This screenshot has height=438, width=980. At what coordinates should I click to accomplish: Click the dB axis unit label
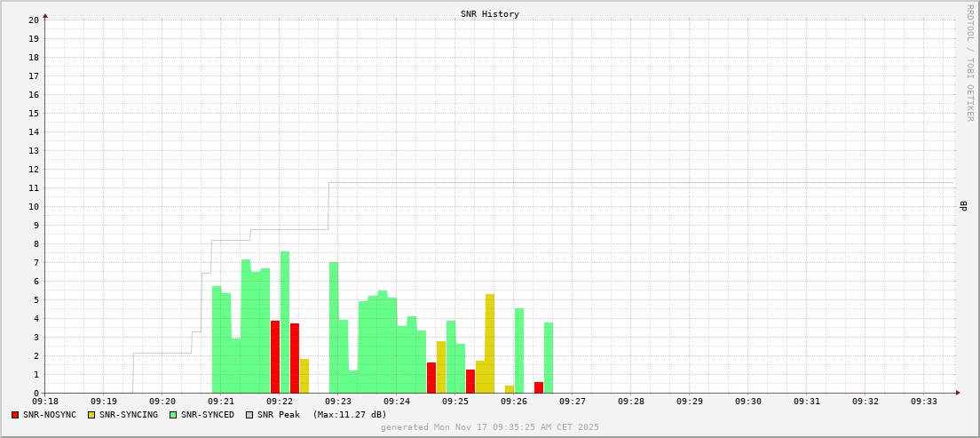pos(963,206)
